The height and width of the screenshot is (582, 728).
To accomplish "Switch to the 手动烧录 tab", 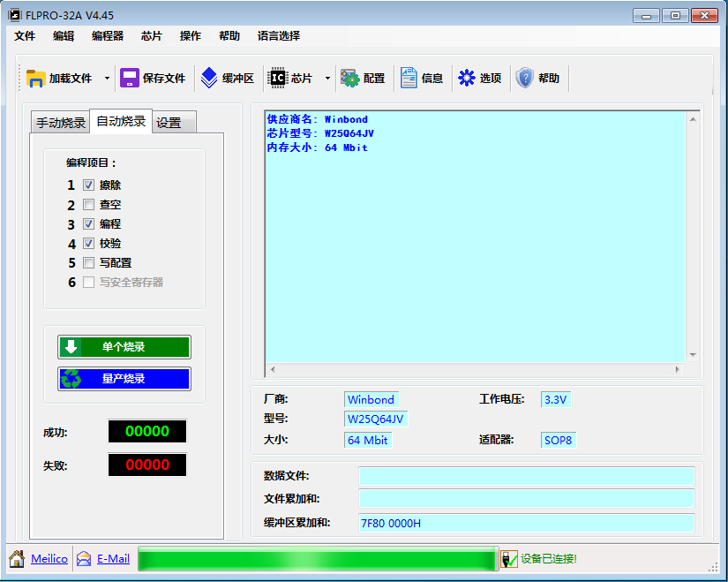I will (61, 123).
